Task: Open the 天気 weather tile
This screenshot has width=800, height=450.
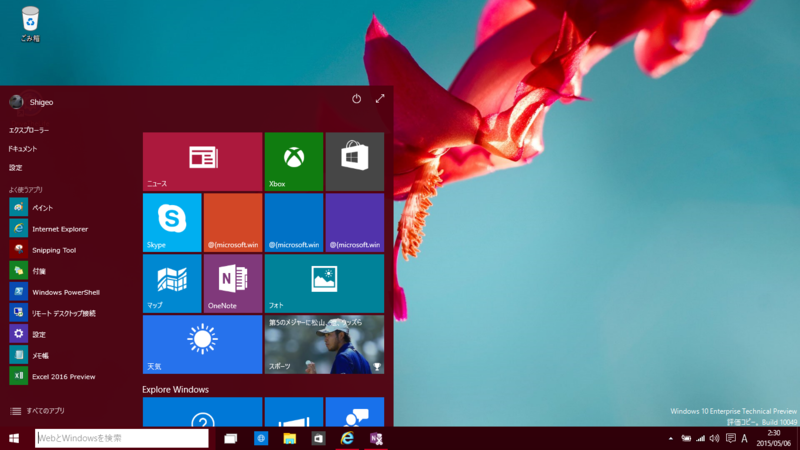Action: tap(203, 344)
